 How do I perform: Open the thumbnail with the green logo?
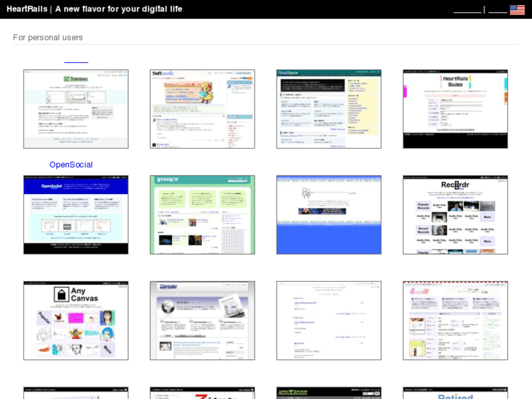click(x=76, y=109)
